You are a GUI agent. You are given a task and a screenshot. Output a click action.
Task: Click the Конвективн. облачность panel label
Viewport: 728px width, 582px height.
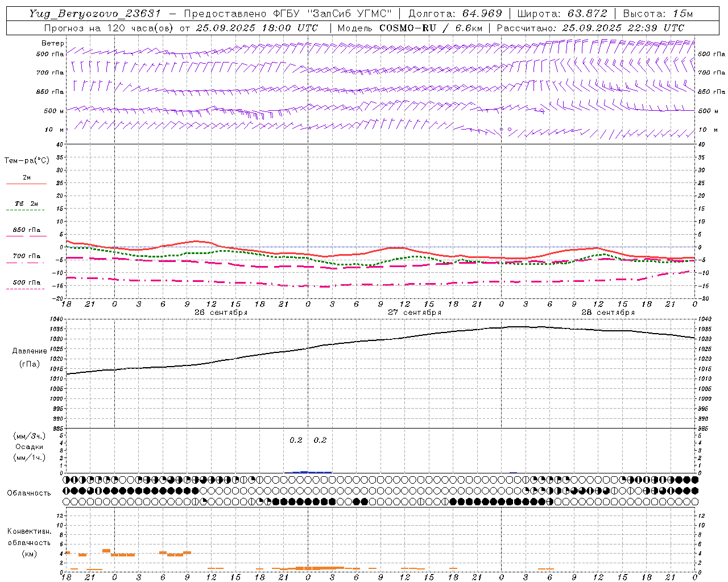pyautogui.click(x=29, y=537)
